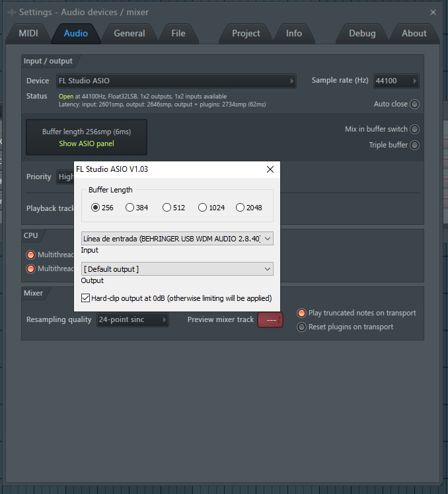Click the Preview mixer track selector
Image resolution: width=448 pixels, height=494 pixels.
click(270, 320)
